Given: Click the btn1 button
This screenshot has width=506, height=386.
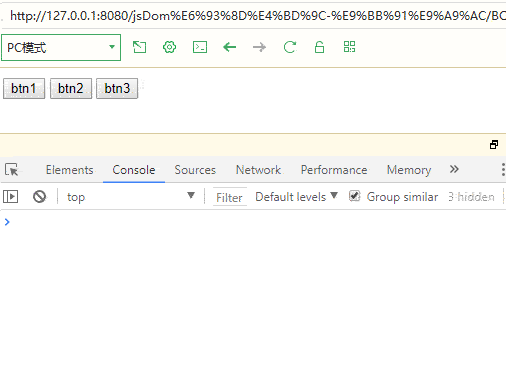Looking at the screenshot, I should [x=24, y=89].
